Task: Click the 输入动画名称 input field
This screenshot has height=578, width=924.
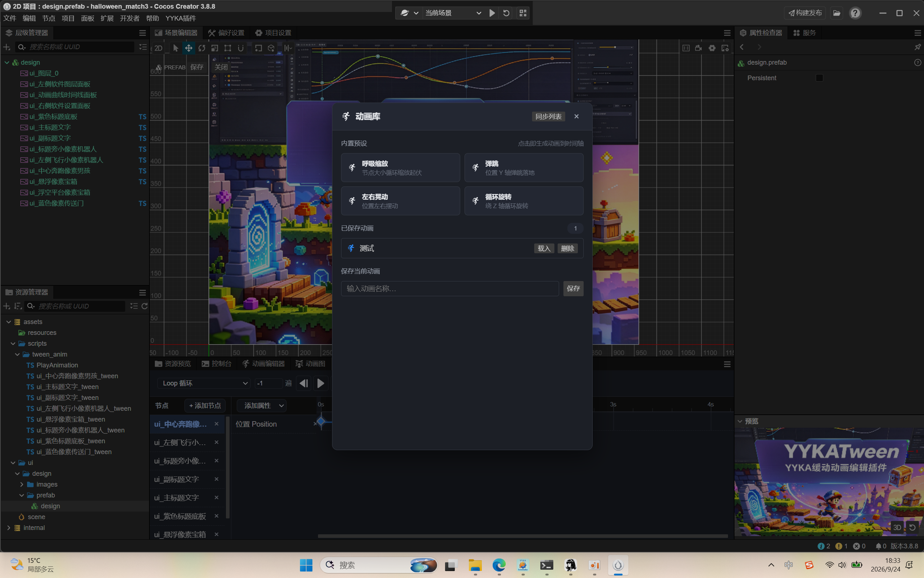Action: (x=450, y=289)
